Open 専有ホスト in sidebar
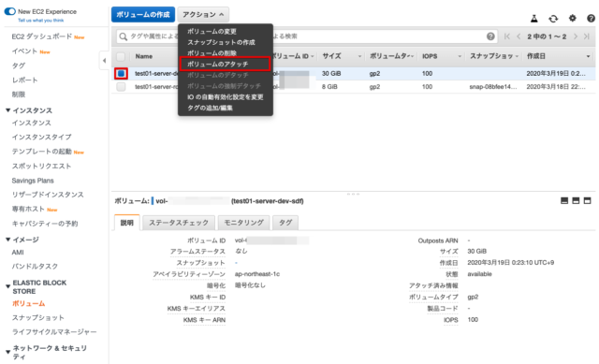This screenshot has height=364, width=599. [28, 210]
